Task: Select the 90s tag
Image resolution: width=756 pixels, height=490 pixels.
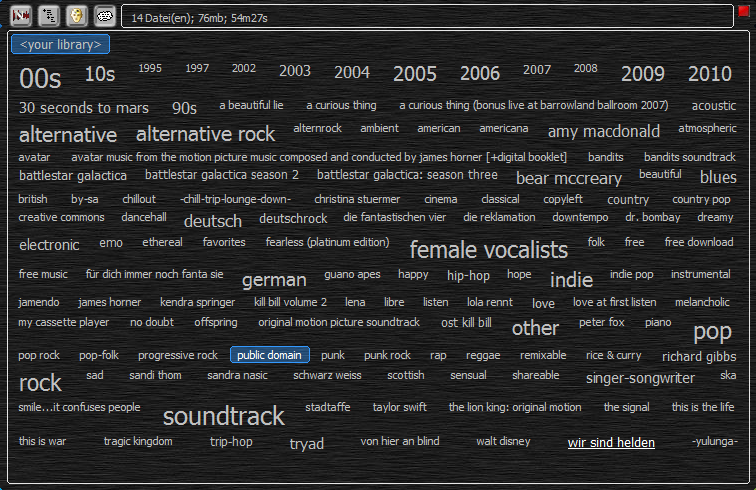Action: (x=184, y=108)
